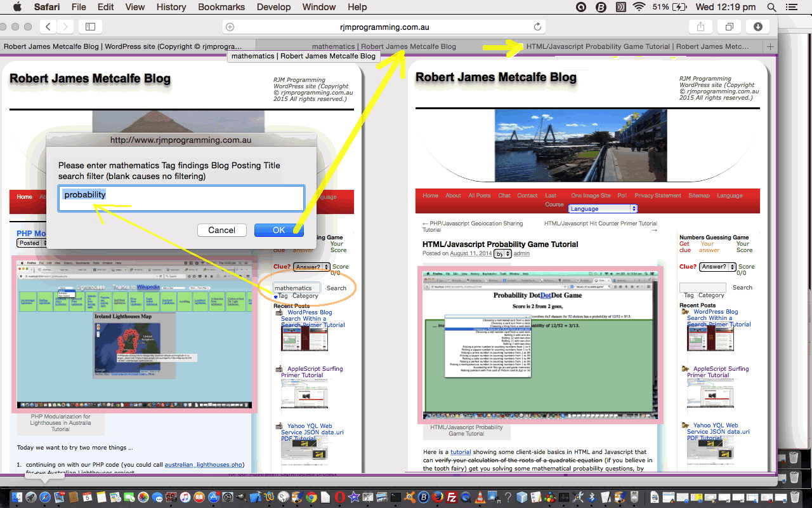
Task: Switch to 'mathematics | Robert James Metcalfe Blog' tab
Action: (x=384, y=46)
